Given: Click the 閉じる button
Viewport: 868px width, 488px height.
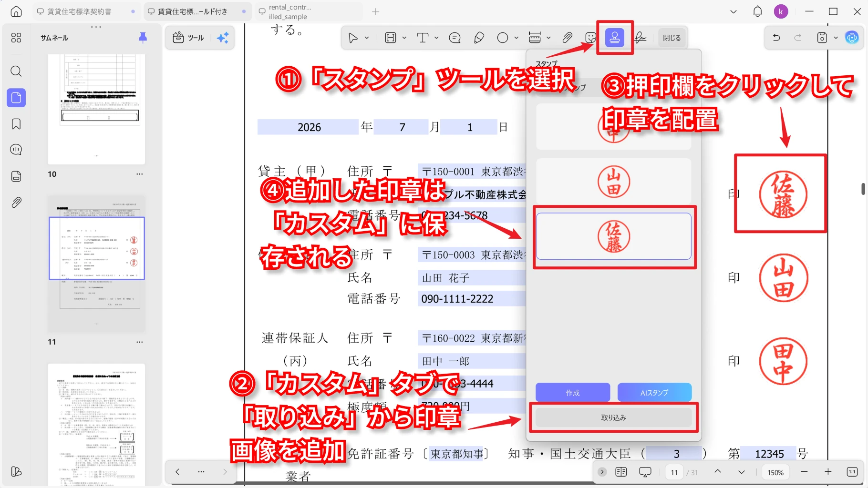Looking at the screenshot, I should pos(672,38).
